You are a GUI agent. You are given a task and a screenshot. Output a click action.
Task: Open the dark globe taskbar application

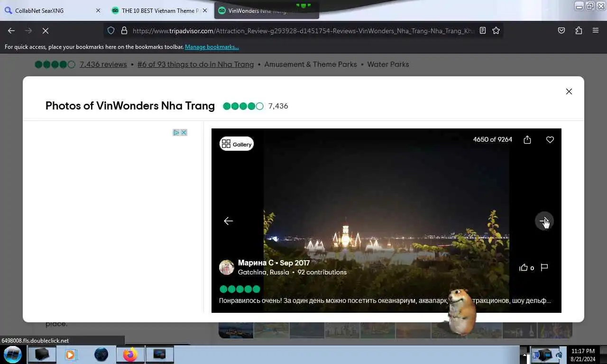click(x=101, y=355)
